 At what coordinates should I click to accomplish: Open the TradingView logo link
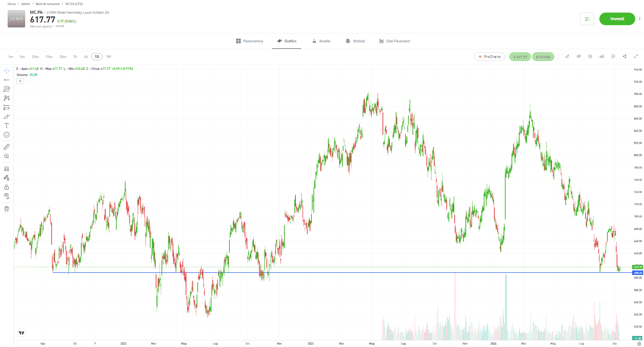coord(21,333)
